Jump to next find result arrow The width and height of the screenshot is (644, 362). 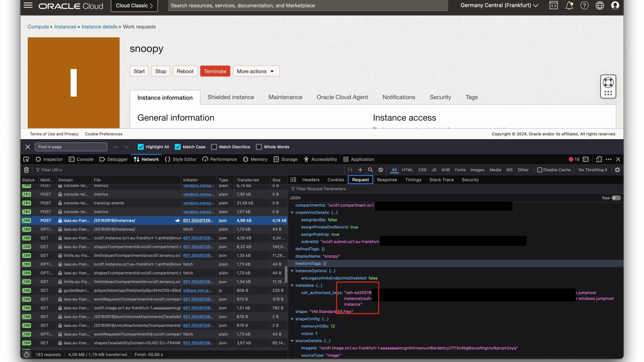click(x=126, y=147)
